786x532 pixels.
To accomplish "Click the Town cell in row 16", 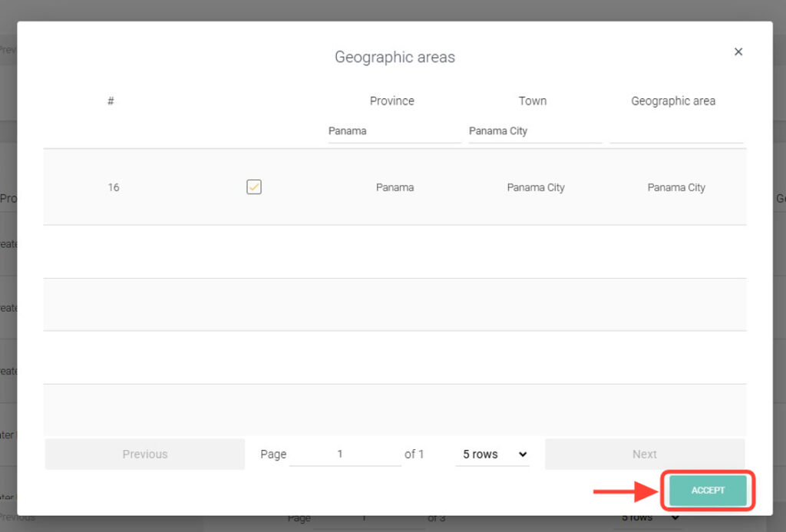I will [x=536, y=187].
